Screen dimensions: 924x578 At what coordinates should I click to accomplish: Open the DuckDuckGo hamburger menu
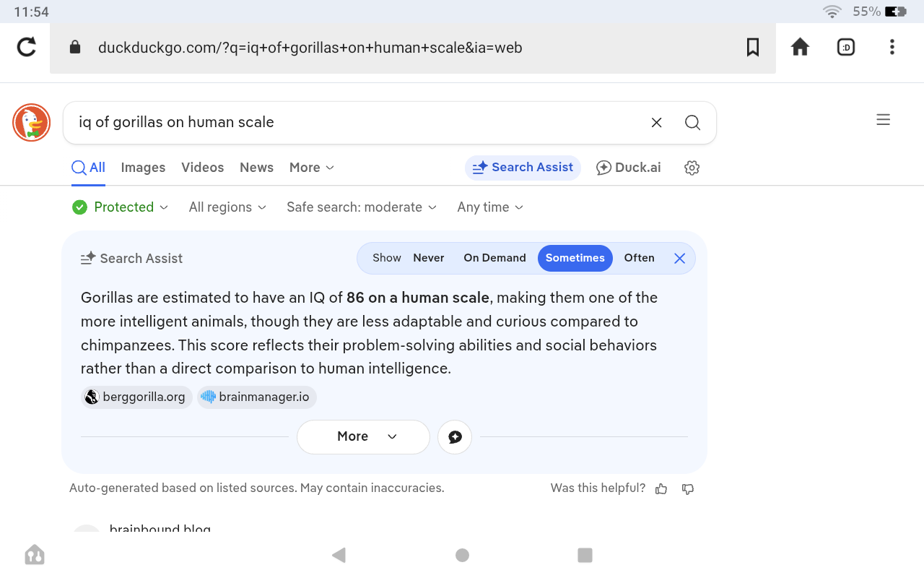(883, 120)
